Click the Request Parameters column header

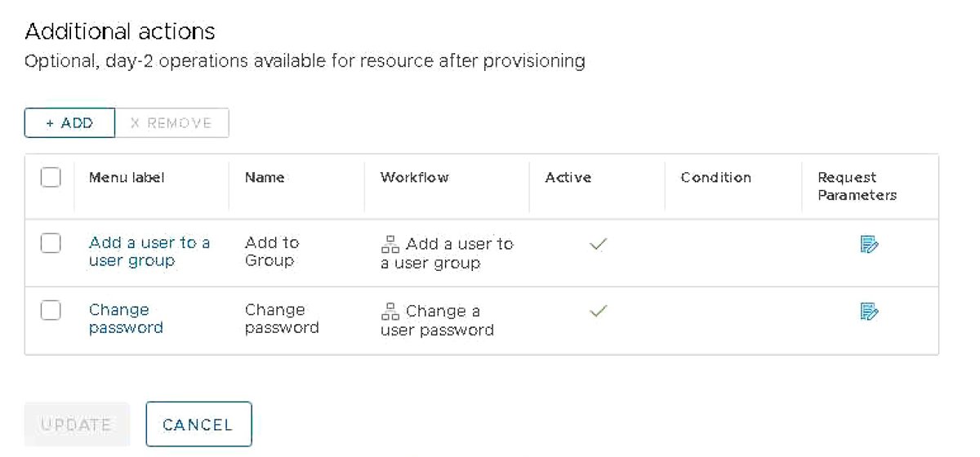(857, 186)
